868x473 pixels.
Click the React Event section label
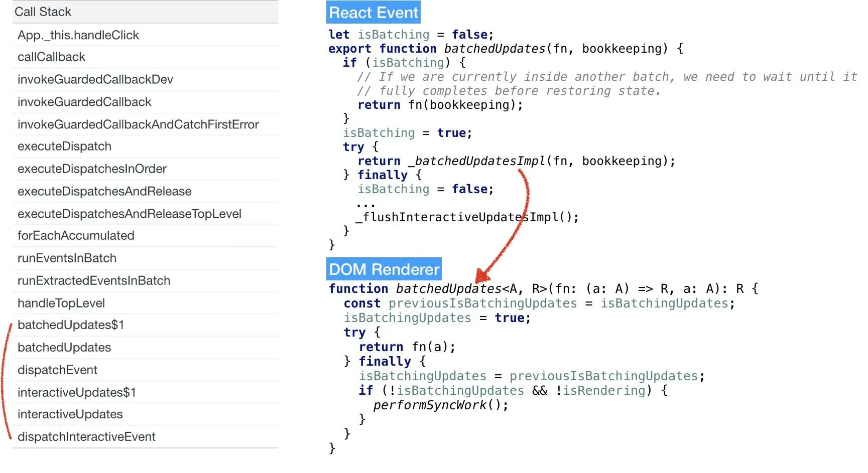pyautogui.click(x=374, y=13)
